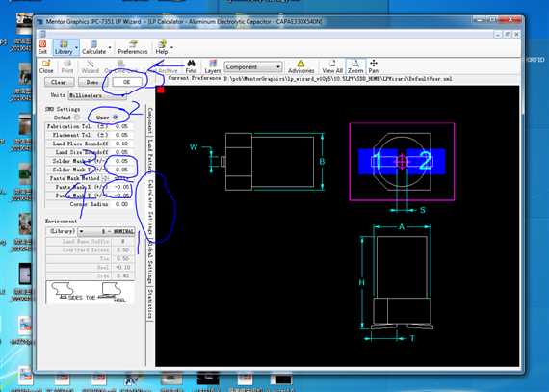Viewport: 549px width, 392px height.
Task: Click the SMD Settings label
Action: tap(63, 109)
